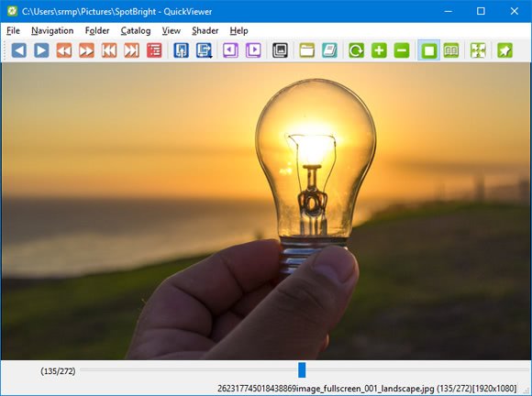Toggle the green fit-to-window square button
This screenshot has width=532, height=396.
point(429,50)
